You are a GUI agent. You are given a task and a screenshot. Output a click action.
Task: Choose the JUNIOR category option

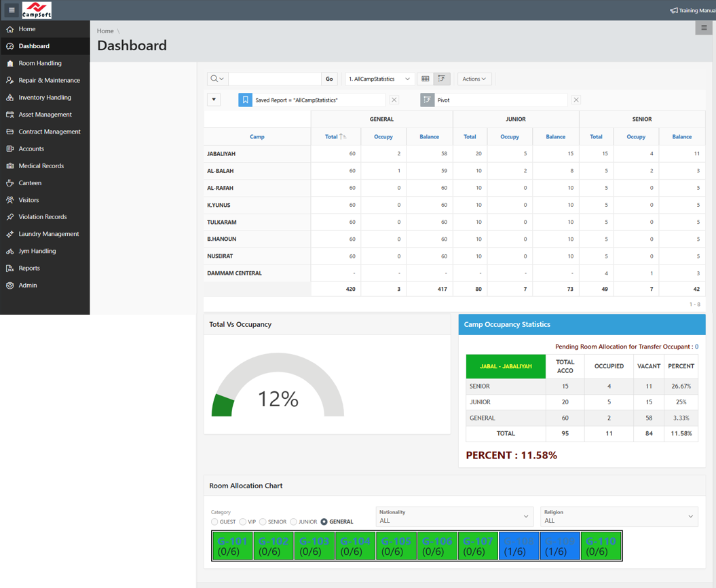[x=294, y=522]
